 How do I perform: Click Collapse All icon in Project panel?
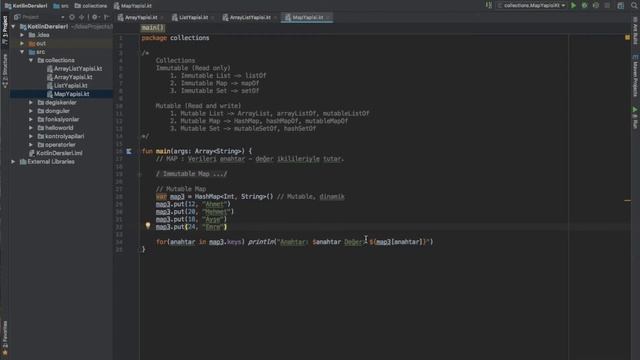(x=82, y=17)
